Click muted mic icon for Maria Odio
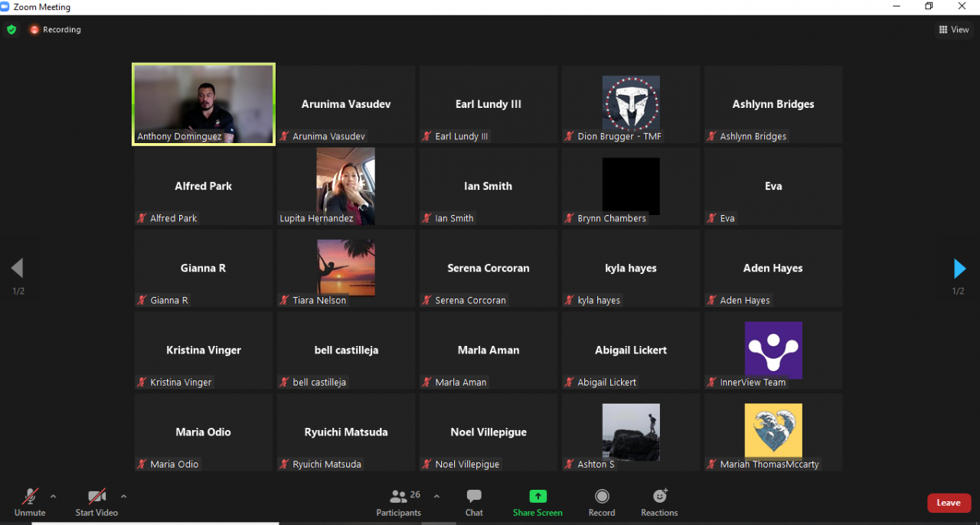The width and height of the screenshot is (980, 525). point(142,464)
